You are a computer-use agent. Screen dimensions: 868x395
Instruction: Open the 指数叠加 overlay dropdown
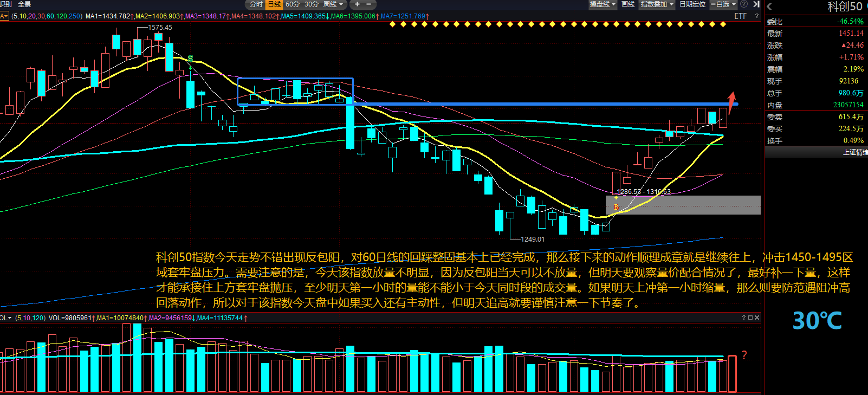pyautogui.click(x=657, y=4)
